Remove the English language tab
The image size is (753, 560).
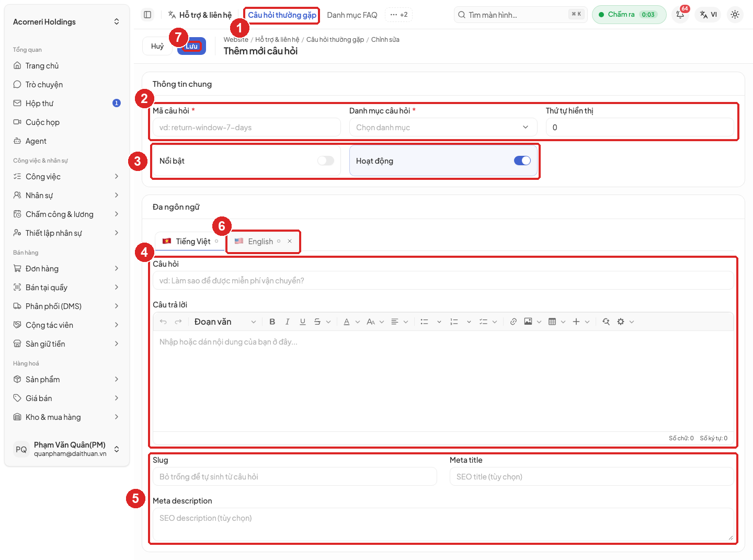[290, 241]
